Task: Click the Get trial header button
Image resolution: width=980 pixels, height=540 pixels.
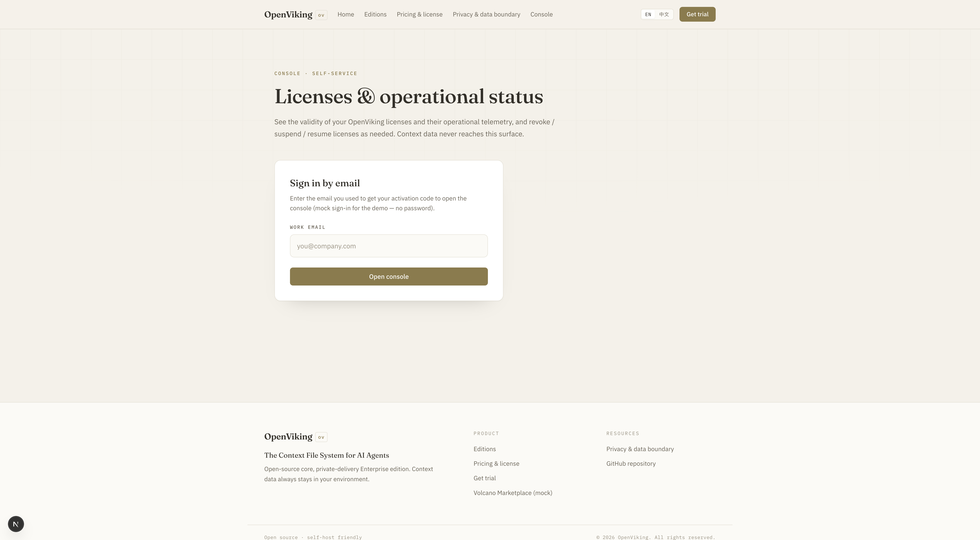Action: 697,15
